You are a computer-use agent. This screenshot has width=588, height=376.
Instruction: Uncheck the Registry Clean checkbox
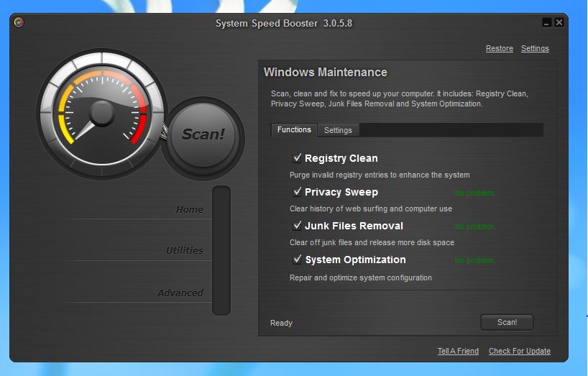(x=297, y=158)
